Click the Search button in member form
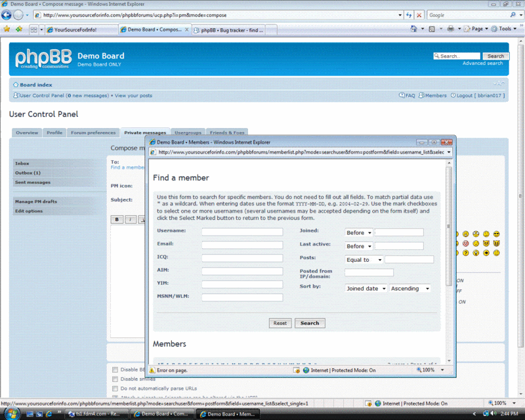Image resolution: width=525 pixels, height=420 pixels. (x=310, y=324)
